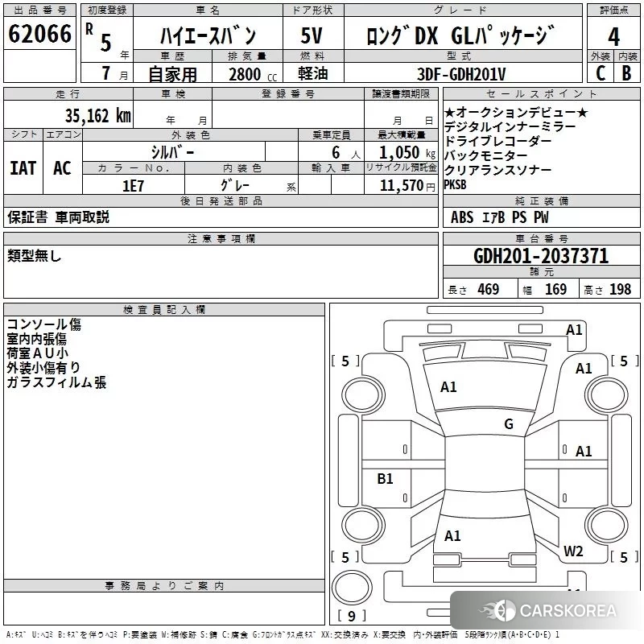This screenshot has width=644, height=644.
Task: Click the recycle deposit "11,570円"
Action: [x=407, y=186]
